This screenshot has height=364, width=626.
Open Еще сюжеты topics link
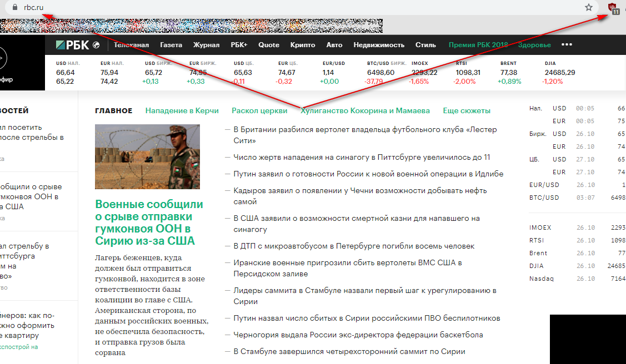coord(467,111)
